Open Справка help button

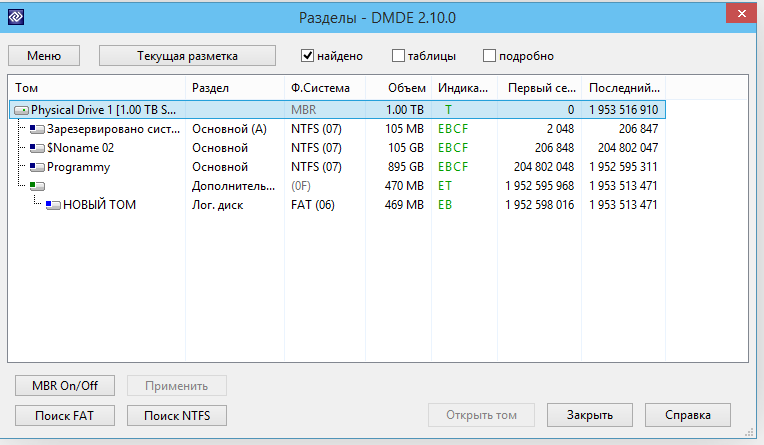688,415
